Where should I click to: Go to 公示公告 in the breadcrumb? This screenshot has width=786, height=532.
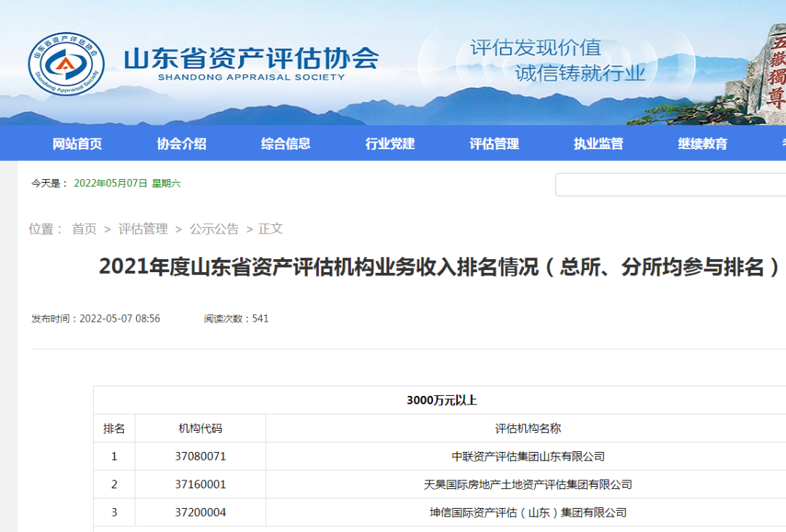[214, 229]
